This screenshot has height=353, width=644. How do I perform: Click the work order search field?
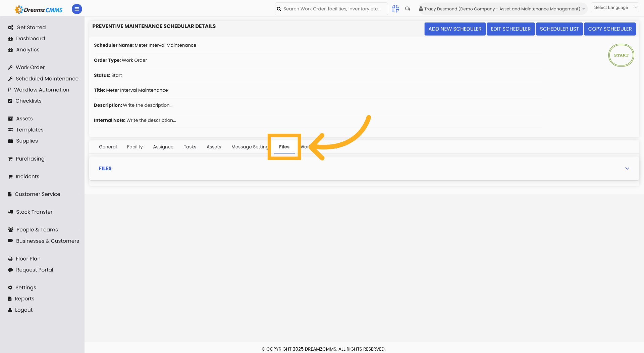[x=332, y=9]
